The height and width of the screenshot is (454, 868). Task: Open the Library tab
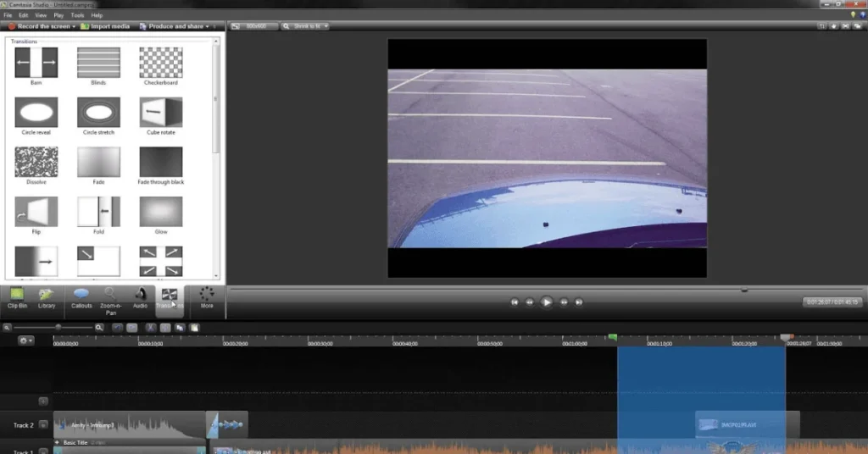47,299
